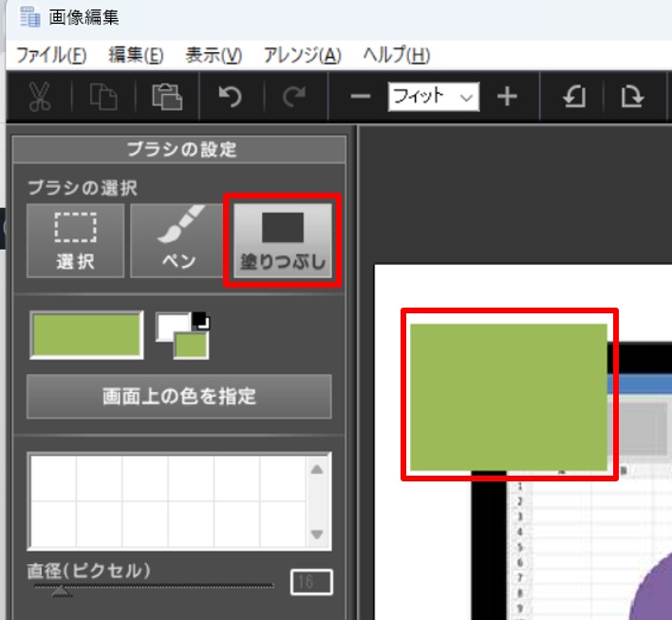This screenshot has width=672, height=620.
Task: Click the 画面上の色を指定 button
Action: [x=179, y=397]
